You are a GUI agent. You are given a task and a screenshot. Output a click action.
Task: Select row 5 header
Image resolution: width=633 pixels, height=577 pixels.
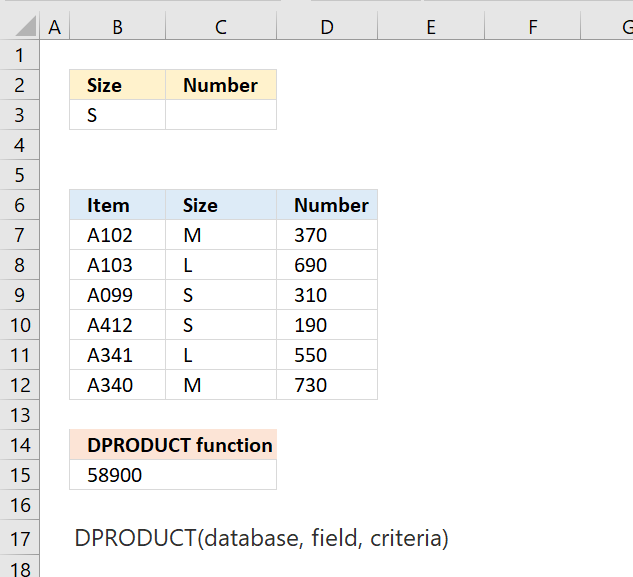click(19, 174)
